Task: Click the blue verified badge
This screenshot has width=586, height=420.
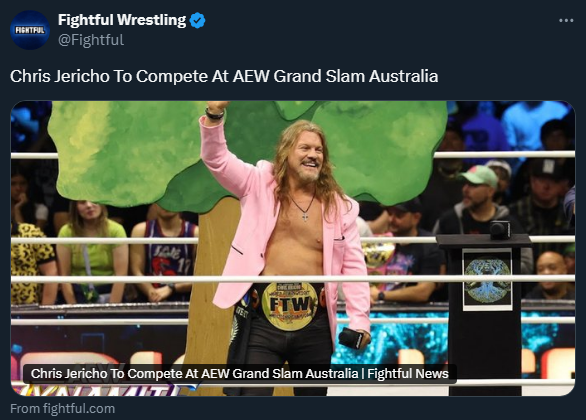Action: [197, 20]
